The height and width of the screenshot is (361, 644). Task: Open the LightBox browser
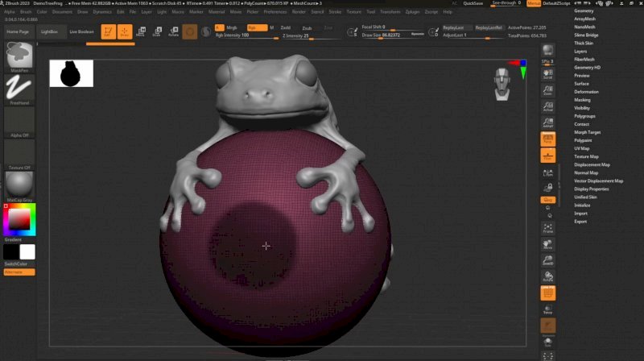tap(50, 31)
